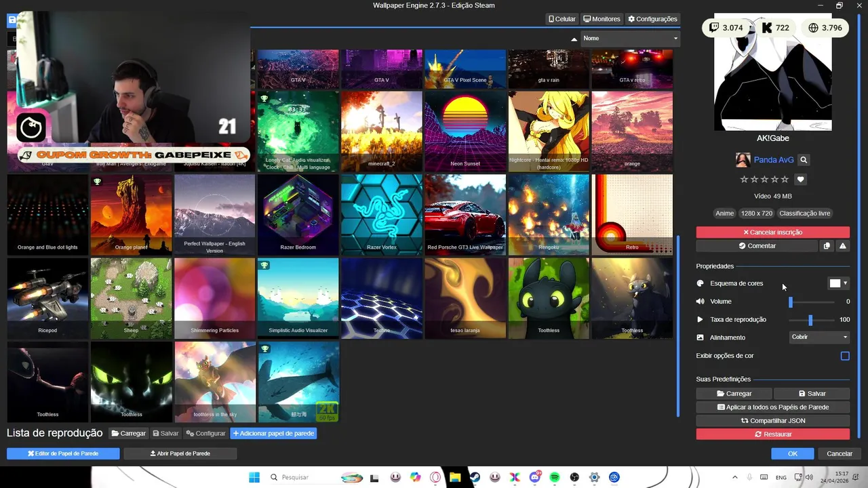Open ENG language input indicator
Viewport: 868px width, 488px height.
point(781,478)
